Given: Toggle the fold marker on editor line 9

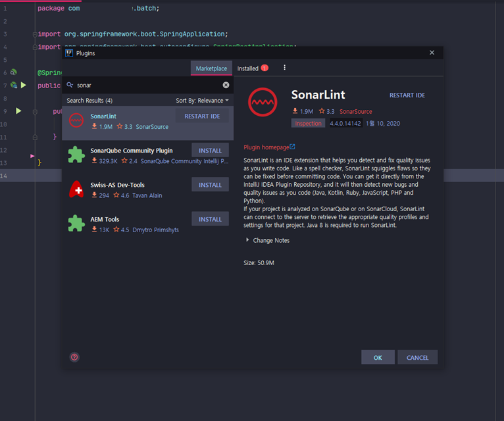Looking at the screenshot, I should pyautogui.click(x=35, y=112).
